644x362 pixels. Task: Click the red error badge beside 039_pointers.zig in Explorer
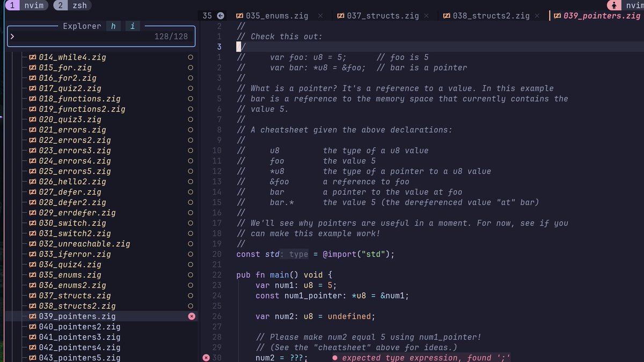pyautogui.click(x=191, y=316)
